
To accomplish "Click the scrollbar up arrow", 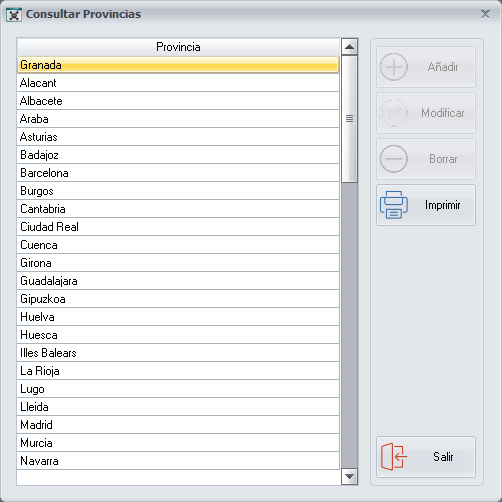I will (x=349, y=47).
